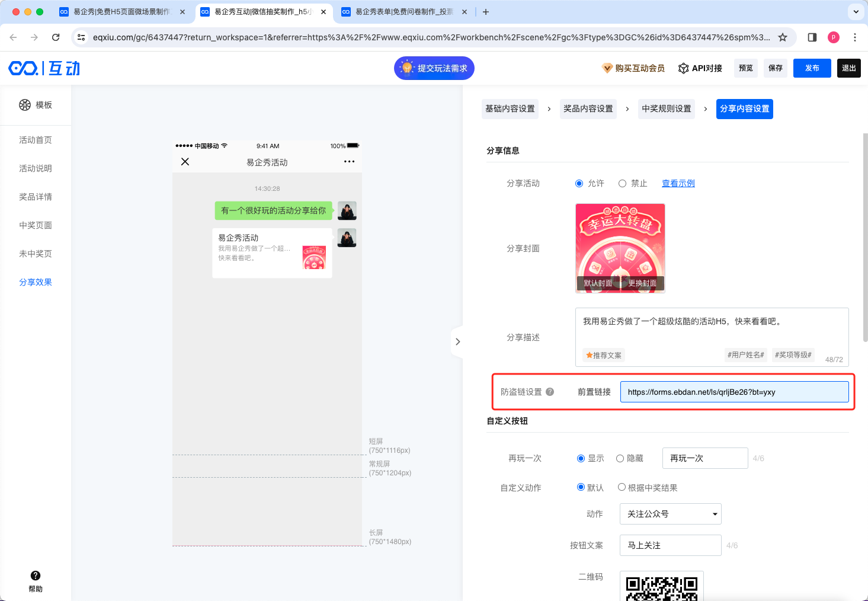Click the template icon in the sidebar
868x601 pixels.
25,105
